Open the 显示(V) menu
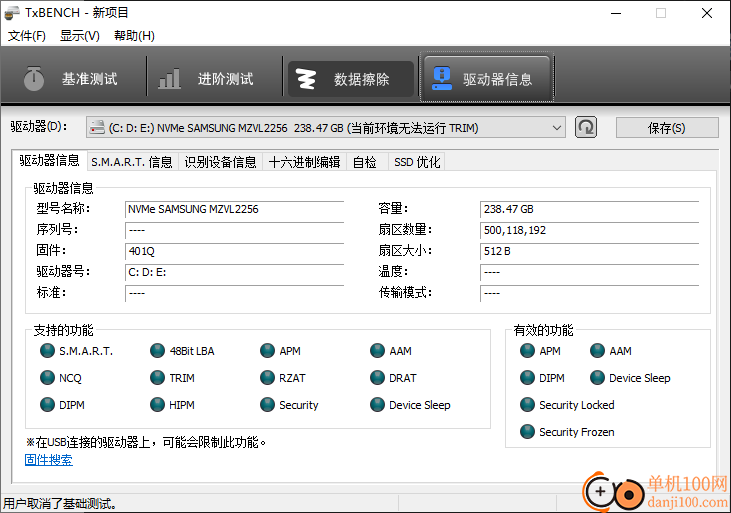This screenshot has height=513, width=731. tap(80, 35)
